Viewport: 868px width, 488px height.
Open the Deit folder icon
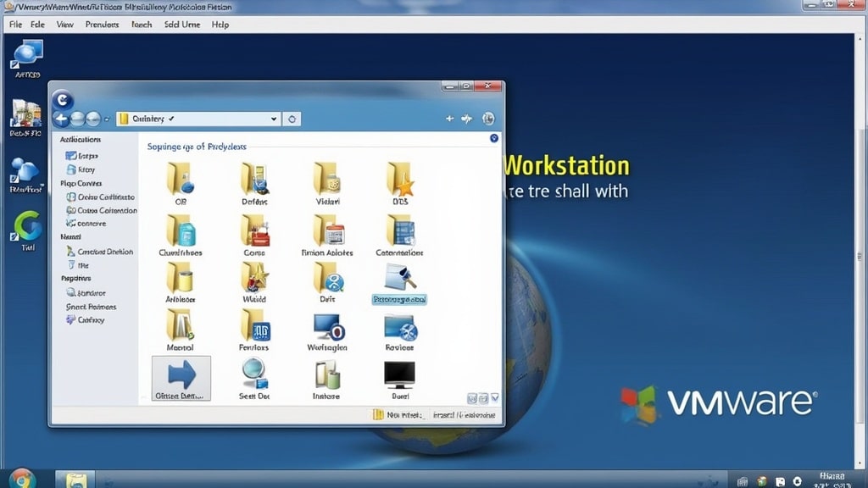328,277
